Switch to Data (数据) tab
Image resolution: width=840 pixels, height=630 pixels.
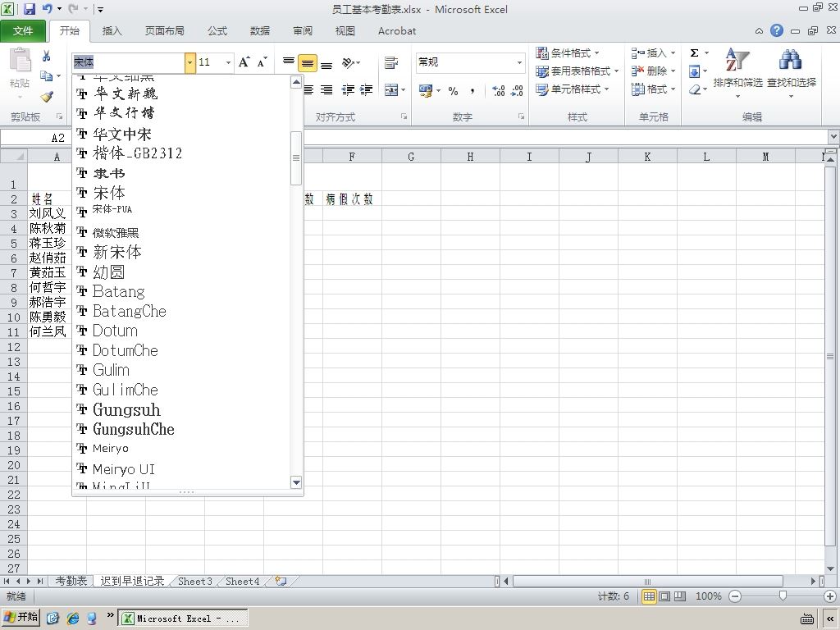(x=260, y=31)
